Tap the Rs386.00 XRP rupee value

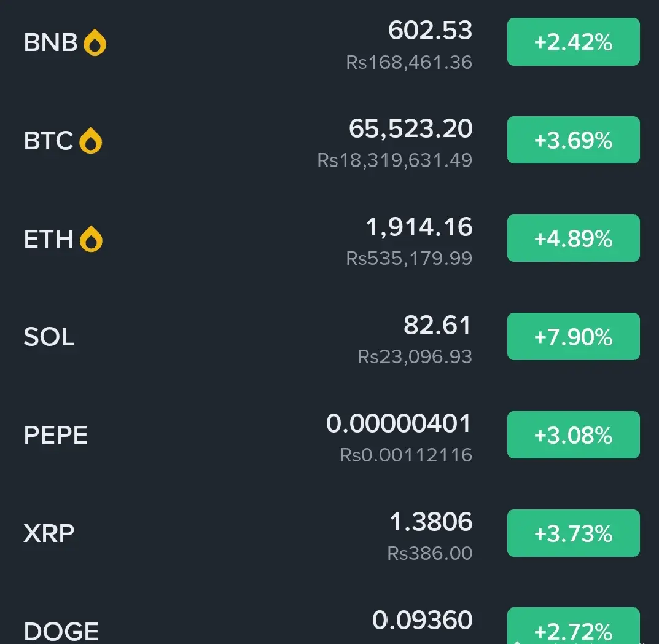pyautogui.click(x=429, y=553)
